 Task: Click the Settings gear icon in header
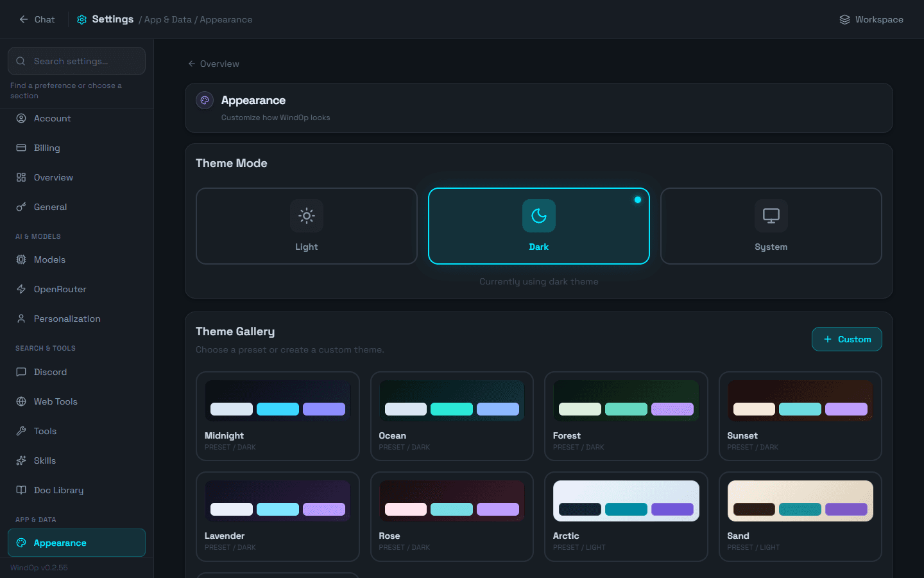pyautogui.click(x=81, y=19)
